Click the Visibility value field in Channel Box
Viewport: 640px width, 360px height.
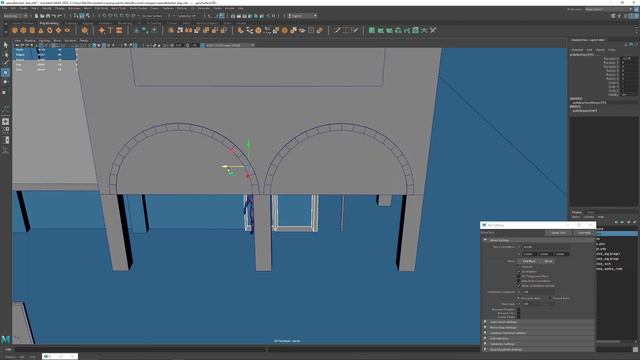(629, 95)
